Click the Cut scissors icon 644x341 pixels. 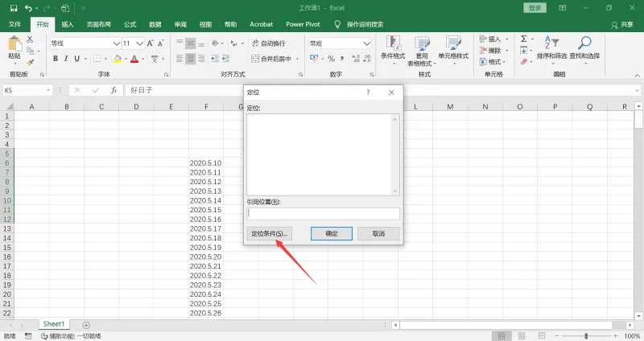click(30, 39)
